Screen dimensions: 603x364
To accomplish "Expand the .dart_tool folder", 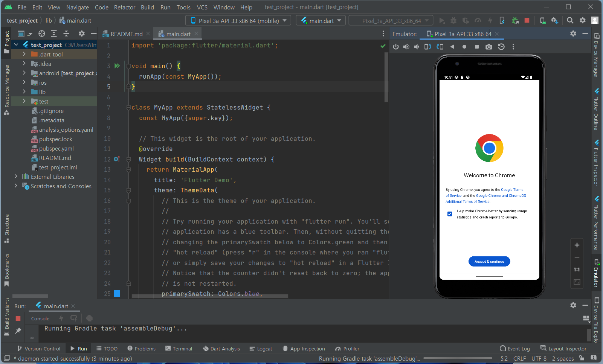I will click(x=24, y=54).
